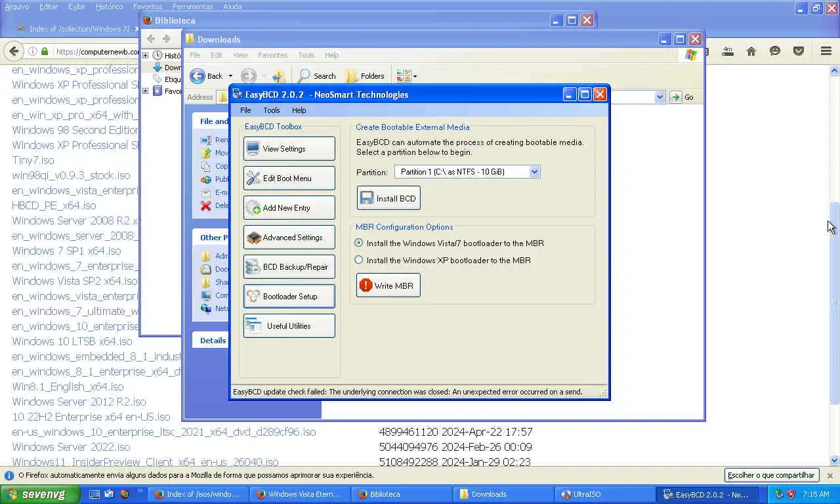Click the padlock icon in URL bar
The image size is (840, 504).
[45, 51]
